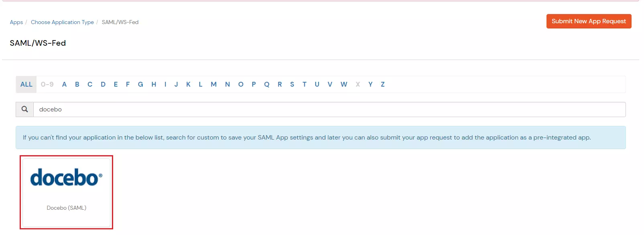This screenshot has height=235, width=644.
Task: Filter apps by letter G
Action: tap(140, 84)
